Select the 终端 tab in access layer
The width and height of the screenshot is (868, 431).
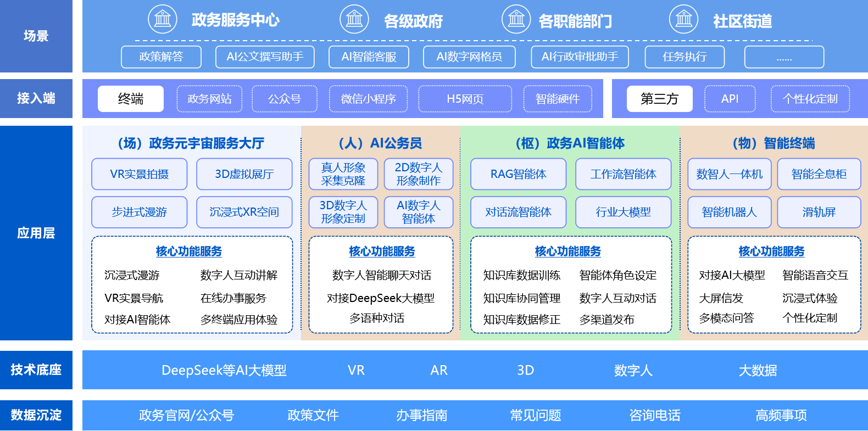point(131,99)
